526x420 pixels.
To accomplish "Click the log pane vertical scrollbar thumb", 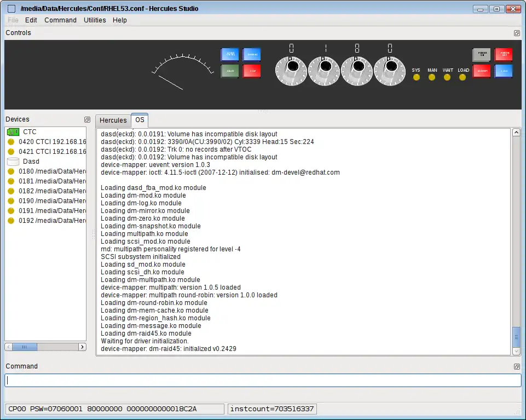I will click(x=517, y=337).
